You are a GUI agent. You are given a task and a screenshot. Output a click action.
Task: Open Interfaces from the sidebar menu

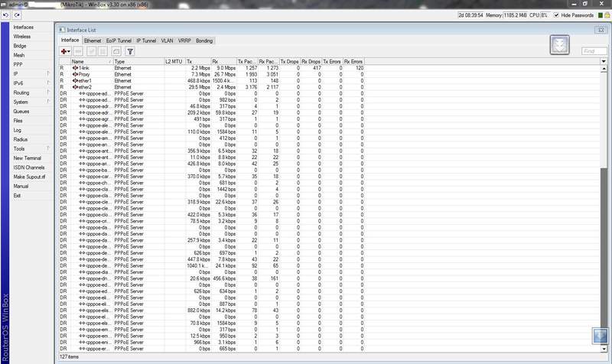tap(24, 27)
